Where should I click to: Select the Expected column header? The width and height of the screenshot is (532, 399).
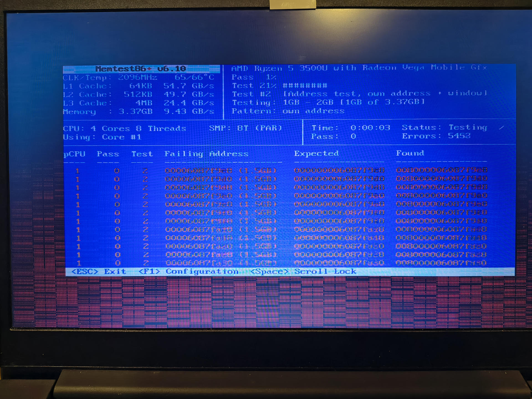[x=316, y=154]
